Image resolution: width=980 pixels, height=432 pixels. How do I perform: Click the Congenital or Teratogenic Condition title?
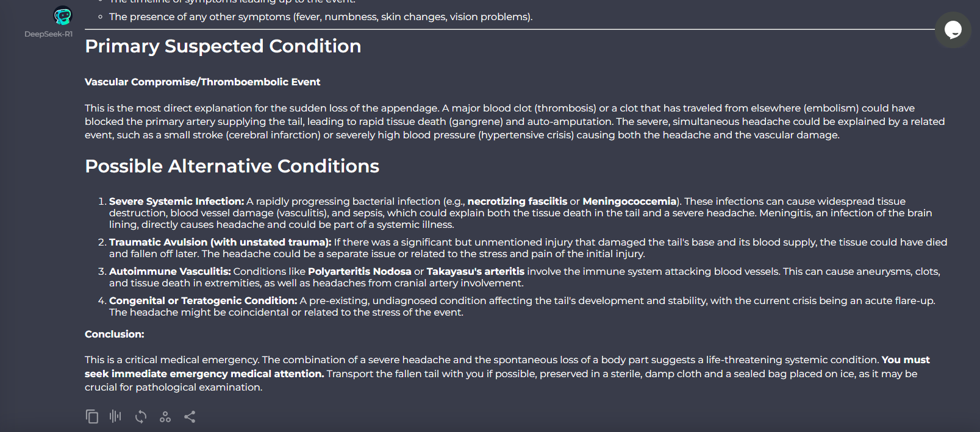point(202,301)
